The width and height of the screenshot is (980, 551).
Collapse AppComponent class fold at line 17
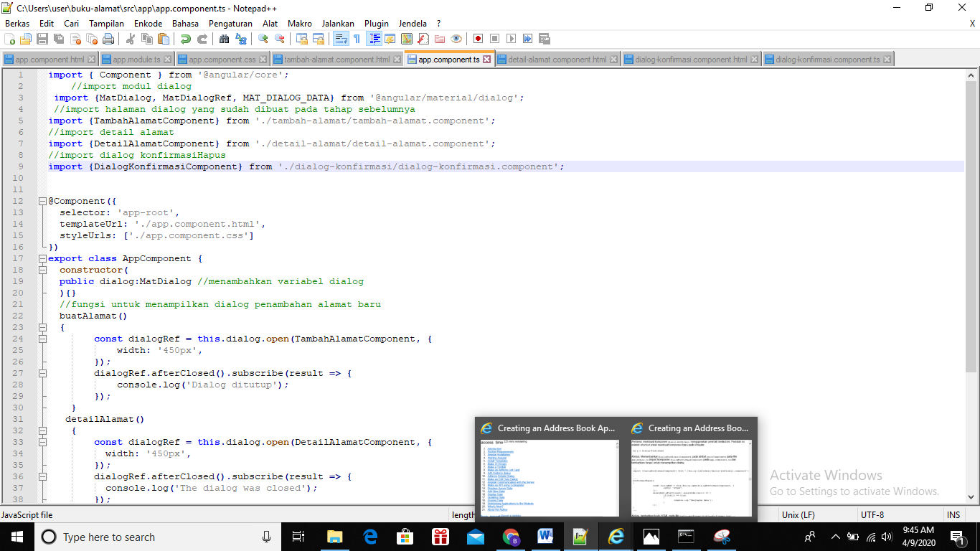click(x=42, y=258)
